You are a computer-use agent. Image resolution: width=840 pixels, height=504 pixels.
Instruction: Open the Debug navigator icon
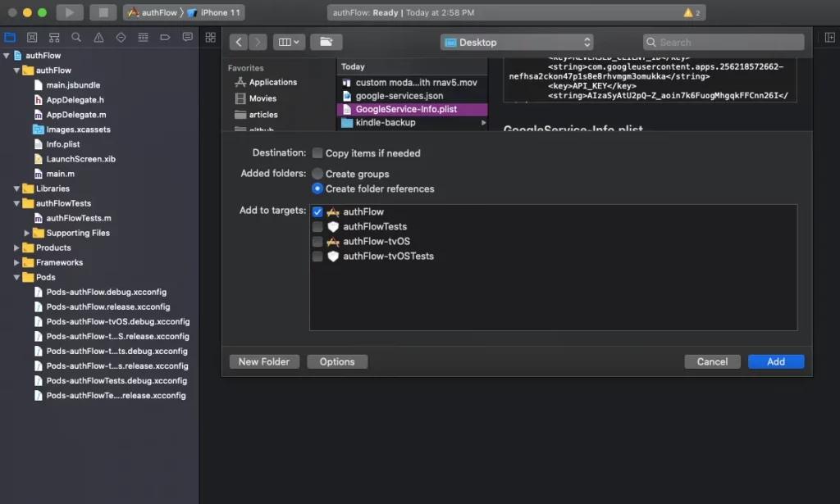point(143,37)
